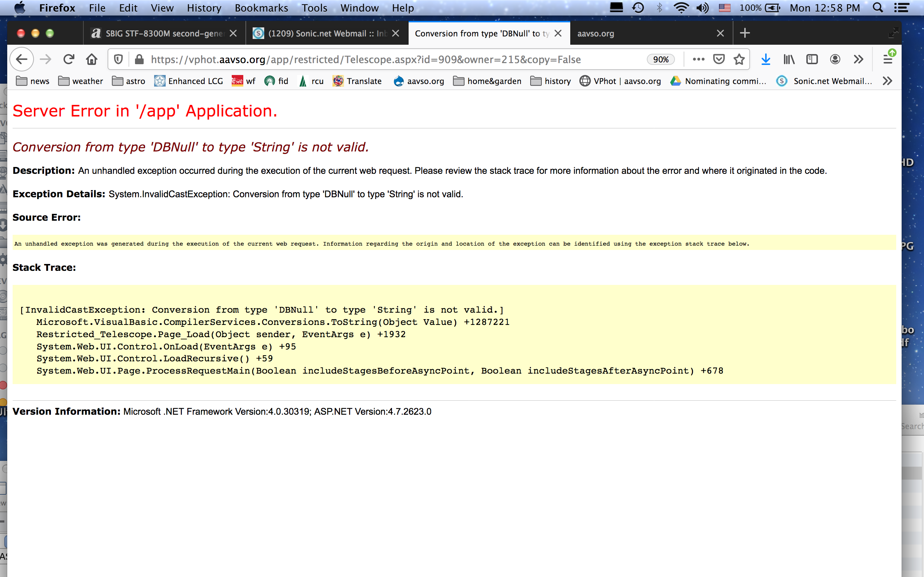Open VPhot | aavso.org bookmark
Viewport: 924px width, 577px height.
(x=620, y=81)
